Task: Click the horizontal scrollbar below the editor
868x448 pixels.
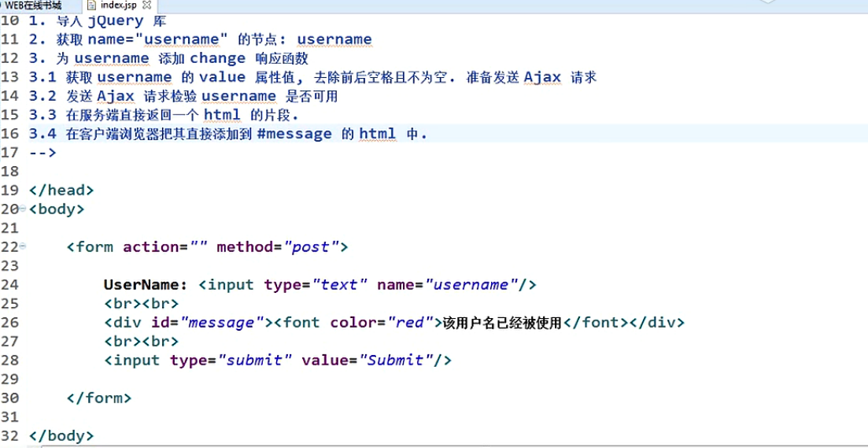Action: [454, 445]
